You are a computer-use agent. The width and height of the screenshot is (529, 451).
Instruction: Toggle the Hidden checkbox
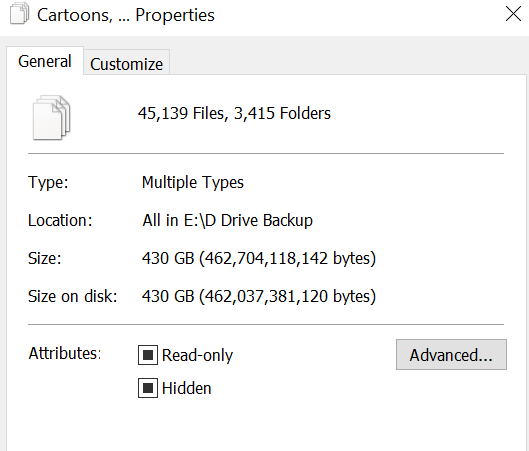[148, 388]
